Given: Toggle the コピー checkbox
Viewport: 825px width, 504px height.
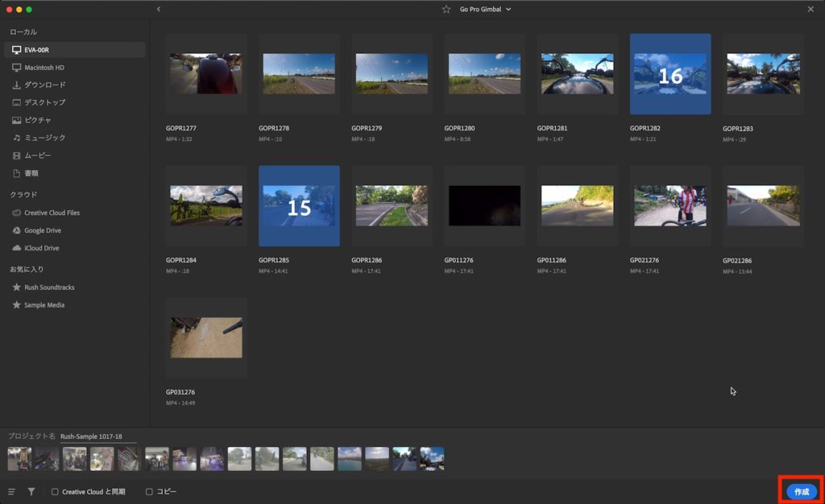Looking at the screenshot, I should (x=149, y=491).
